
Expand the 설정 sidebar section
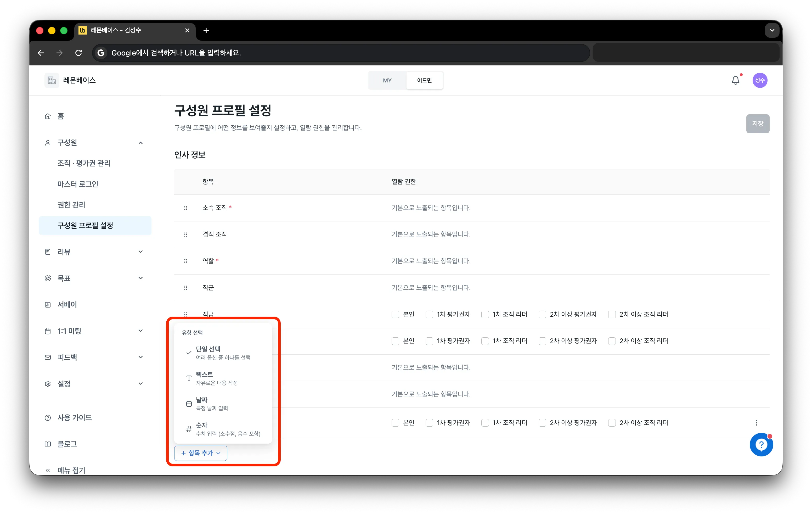tap(141, 383)
